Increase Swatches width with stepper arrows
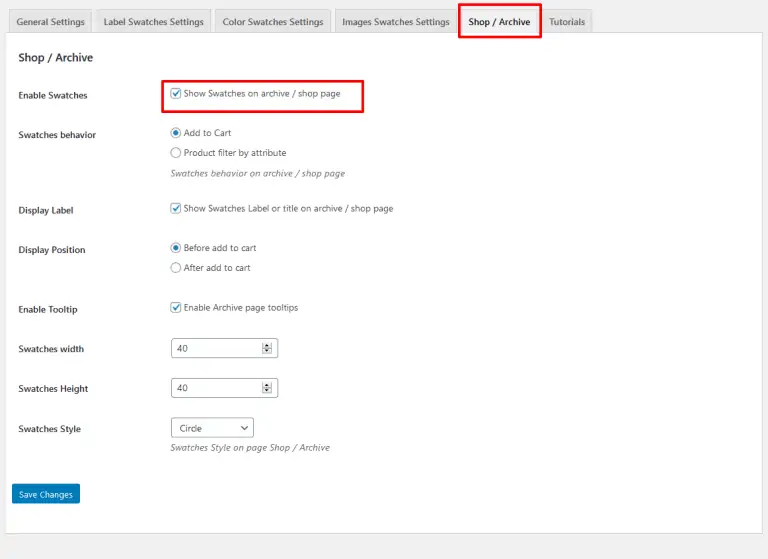768x559 pixels. 267,346
